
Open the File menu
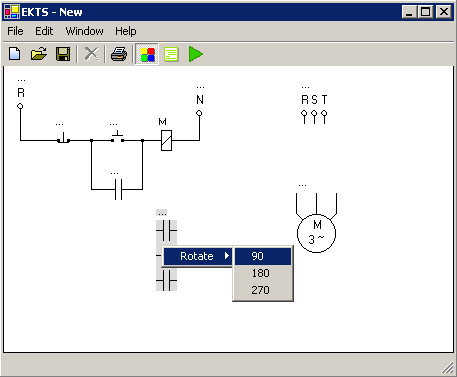click(15, 31)
